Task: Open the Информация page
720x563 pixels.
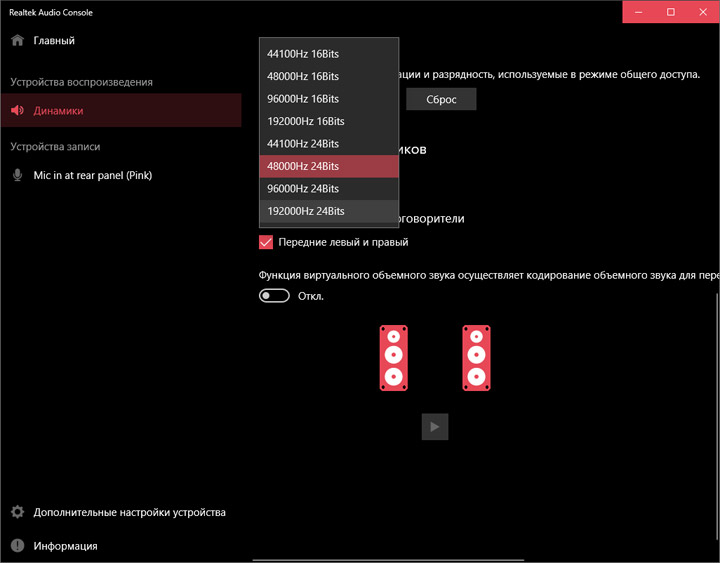Action: pyautogui.click(x=121, y=546)
